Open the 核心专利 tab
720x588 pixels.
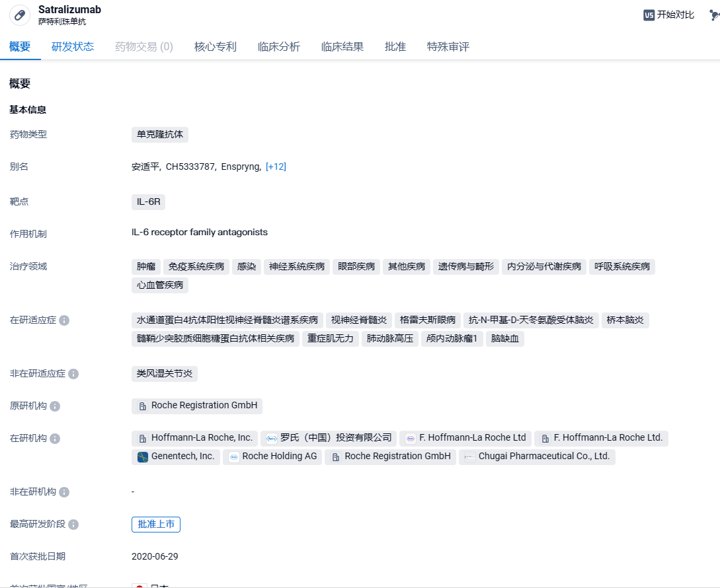(x=216, y=47)
